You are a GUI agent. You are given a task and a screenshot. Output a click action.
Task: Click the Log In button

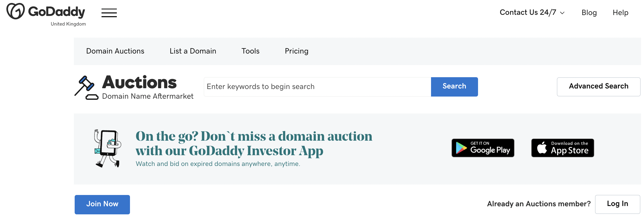[618, 204]
